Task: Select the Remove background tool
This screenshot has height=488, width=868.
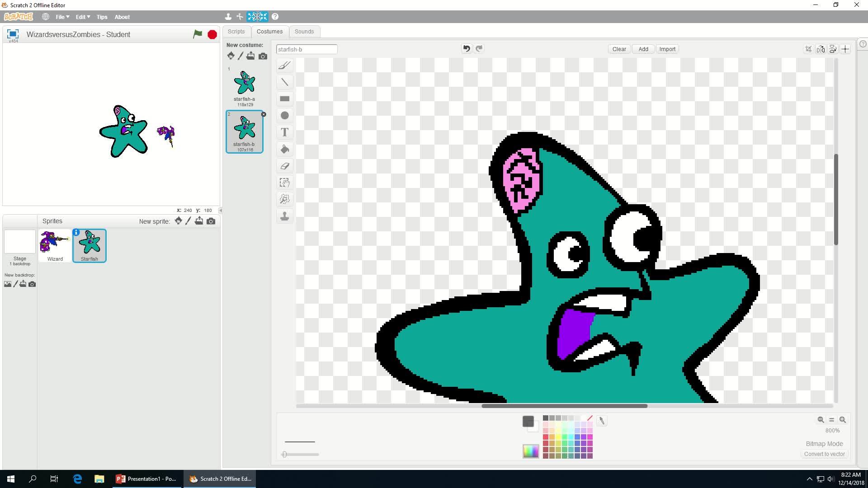Action: [284, 199]
